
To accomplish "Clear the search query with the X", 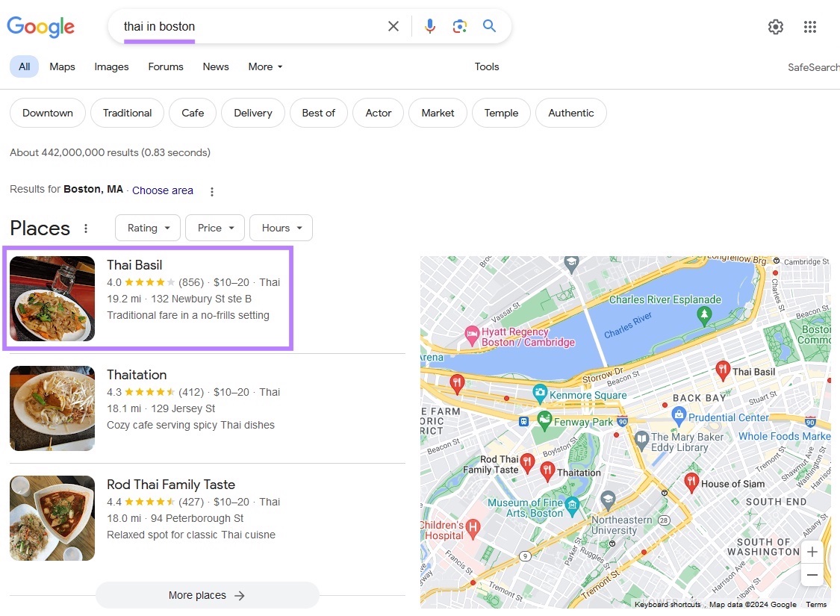I will [x=393, y=25].
